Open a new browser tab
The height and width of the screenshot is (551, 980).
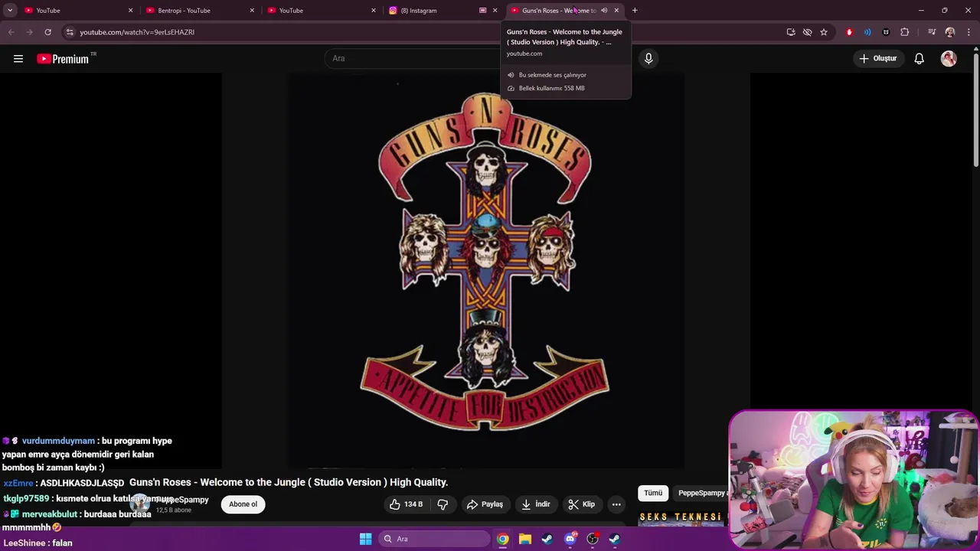(635, 11)
